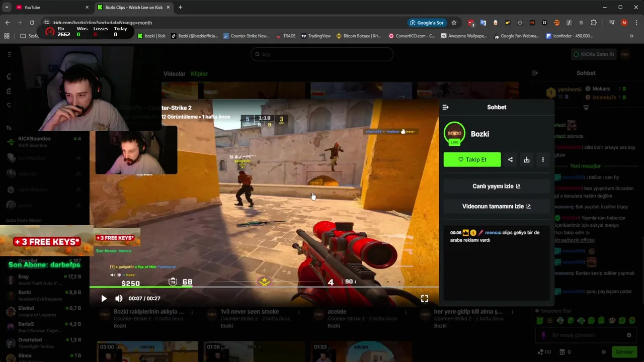Open the Extensions puzzle icon
The width and height of the screenshot is (644, 362).
[594, 23]
